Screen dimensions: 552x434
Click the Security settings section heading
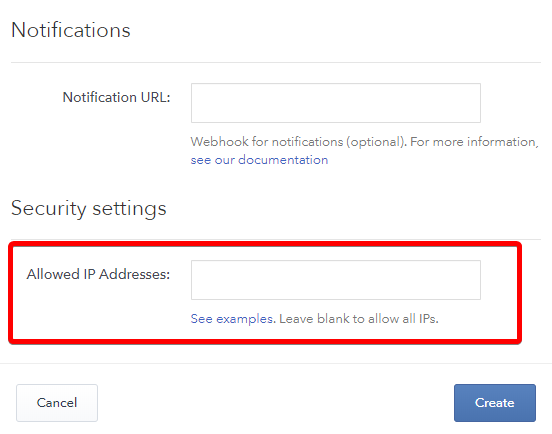89,208
